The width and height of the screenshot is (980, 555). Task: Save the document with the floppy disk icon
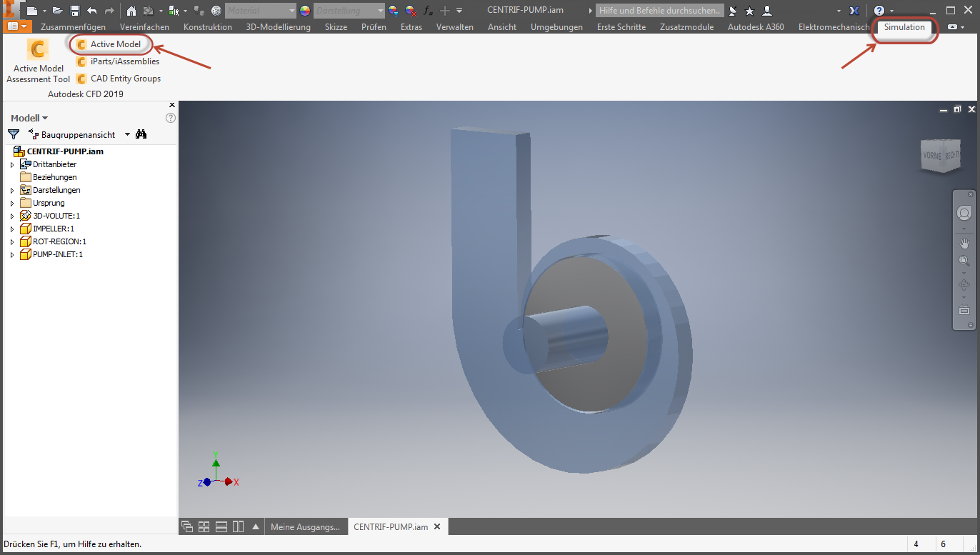click(74, 11)
